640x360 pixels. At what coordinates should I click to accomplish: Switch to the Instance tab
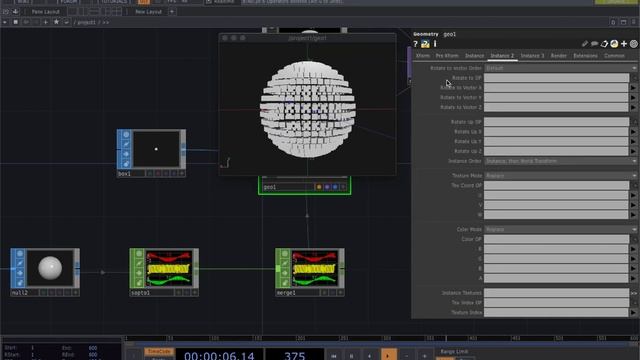coord(474,56)
